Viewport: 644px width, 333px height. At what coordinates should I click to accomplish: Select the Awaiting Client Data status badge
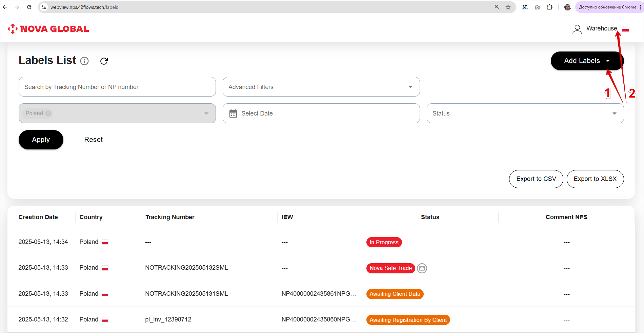pyautogui.click(x=395, y=294)
